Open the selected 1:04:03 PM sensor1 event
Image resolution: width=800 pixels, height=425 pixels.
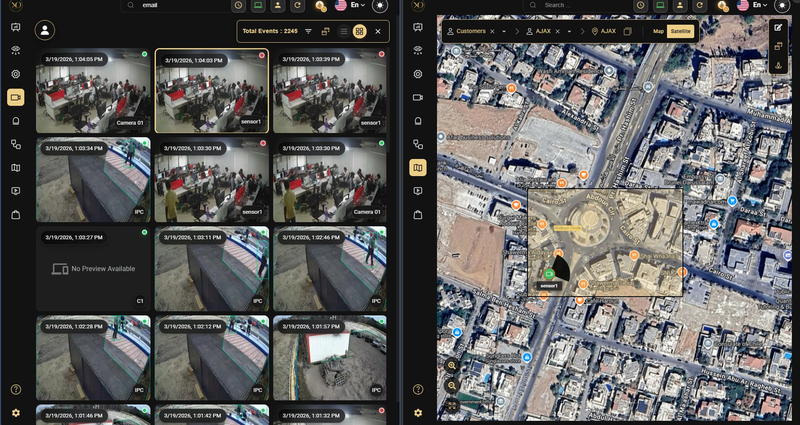tap(212, 91)
